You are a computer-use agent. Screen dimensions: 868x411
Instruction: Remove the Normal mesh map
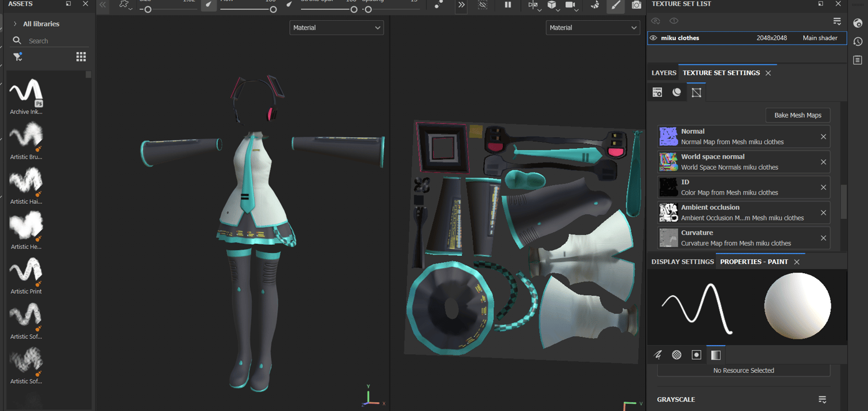tap(823, 137)
